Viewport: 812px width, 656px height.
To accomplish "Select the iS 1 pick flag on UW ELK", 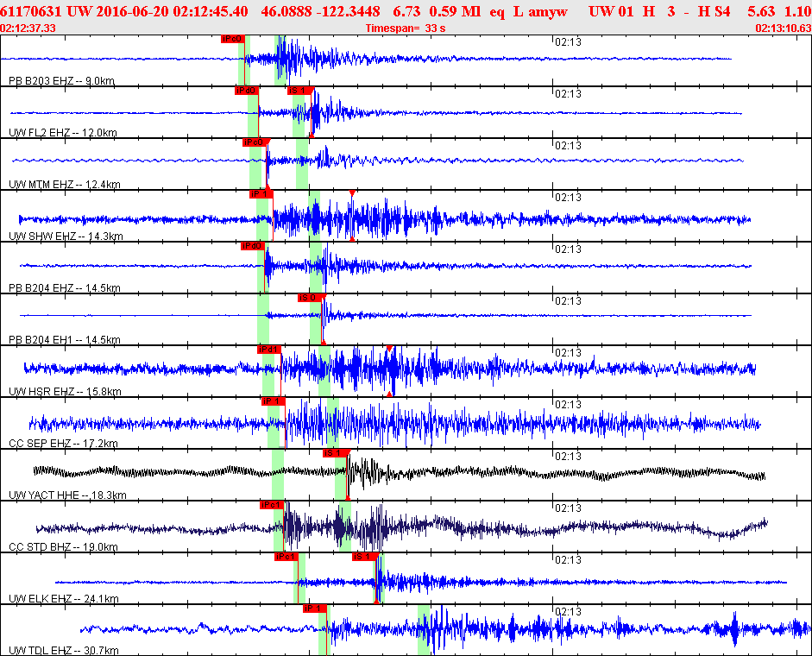I will [x=363, y=557].
